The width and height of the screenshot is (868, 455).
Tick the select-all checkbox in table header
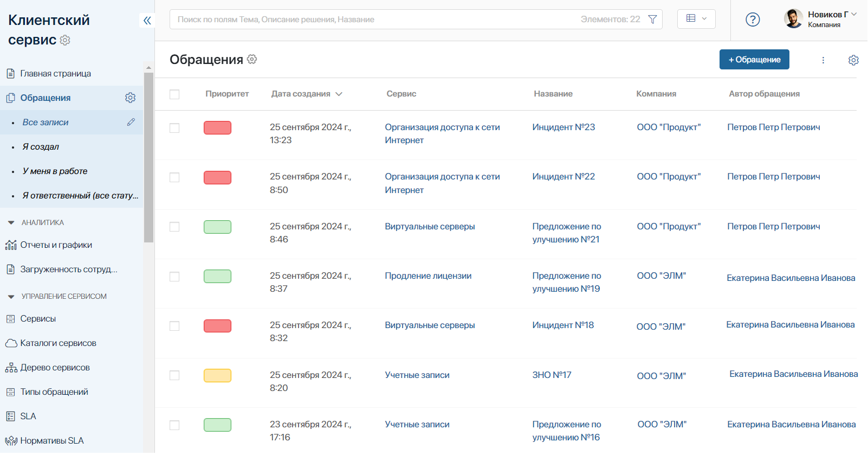click(x=174, y=94)
